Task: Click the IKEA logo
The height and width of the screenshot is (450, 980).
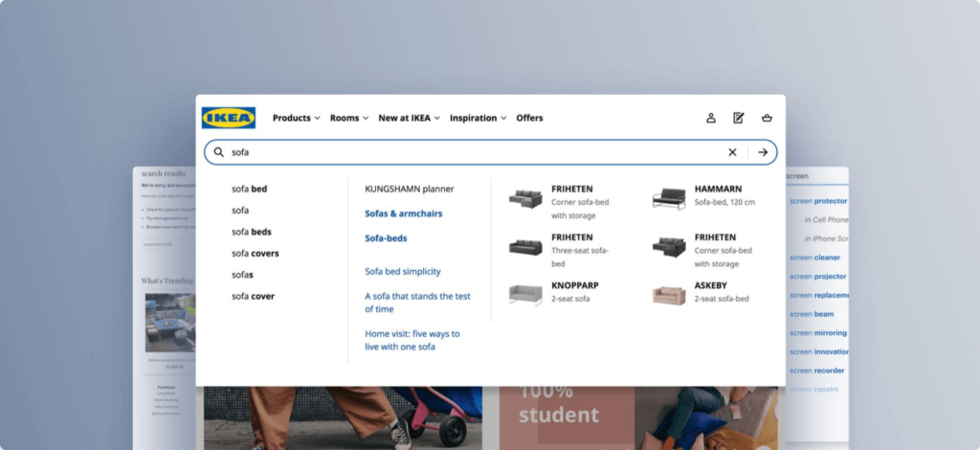Action: [x=228, y=118]
